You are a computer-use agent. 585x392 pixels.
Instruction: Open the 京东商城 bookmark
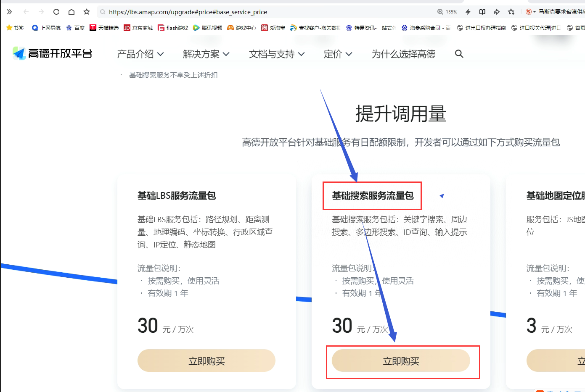coord(138,28)
